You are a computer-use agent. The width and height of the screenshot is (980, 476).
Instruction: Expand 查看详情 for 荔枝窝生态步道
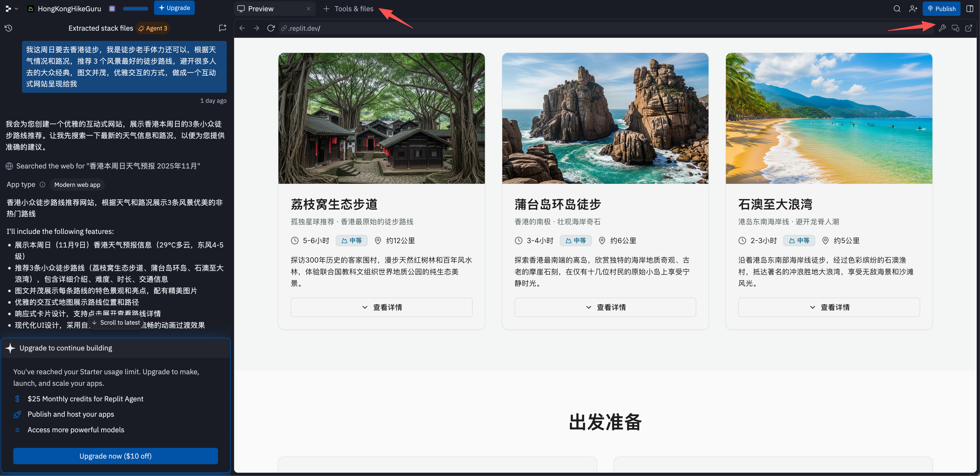[x=381, y=307]
